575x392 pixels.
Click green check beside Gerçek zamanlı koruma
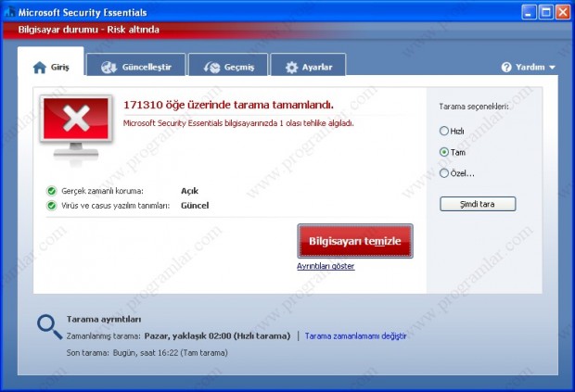click(x=52, y=191)
